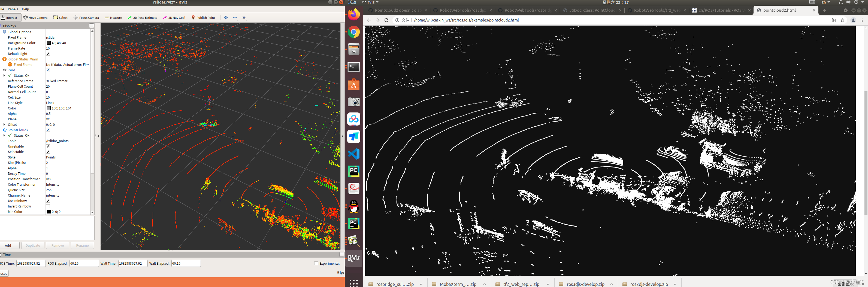
Task: Click the Grid Color swatch 160;160;164
Action: pyautogui.click(x=49, y=108)
